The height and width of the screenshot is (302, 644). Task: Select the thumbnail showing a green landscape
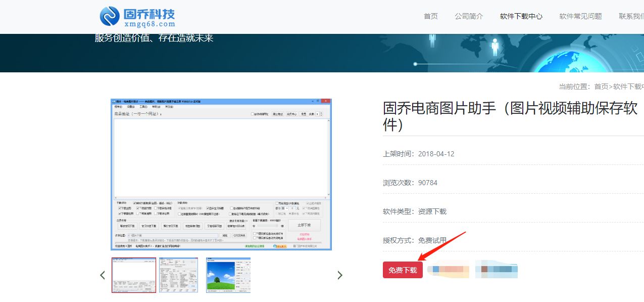pyautogui.click(x=228, y=275)
